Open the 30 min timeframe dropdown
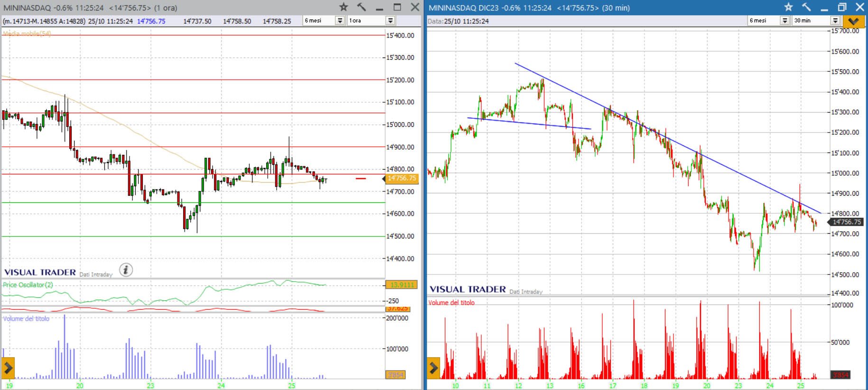The width and height of the screenshot is (868, 390). tap(835, 20)
